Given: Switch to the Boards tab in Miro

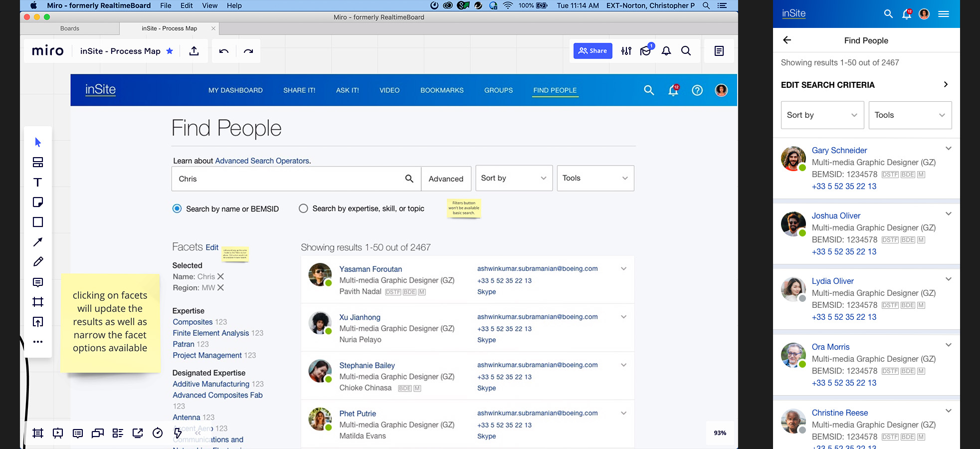Looking at the screenshot, I should (x=70, y=28).
